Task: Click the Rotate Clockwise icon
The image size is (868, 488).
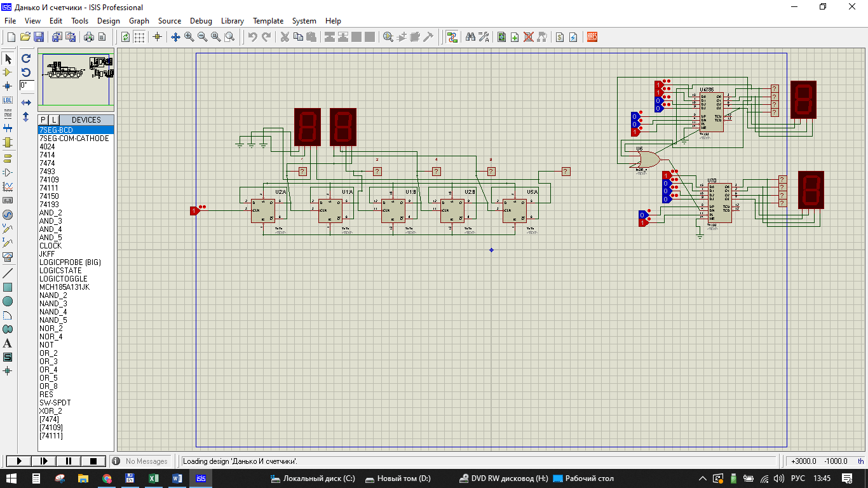Action: 26,58
